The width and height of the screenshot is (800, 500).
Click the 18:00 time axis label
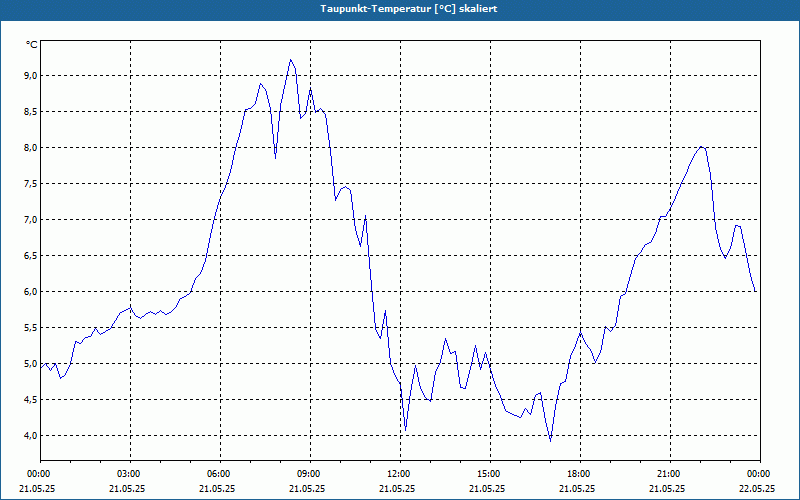click(580, 474)
